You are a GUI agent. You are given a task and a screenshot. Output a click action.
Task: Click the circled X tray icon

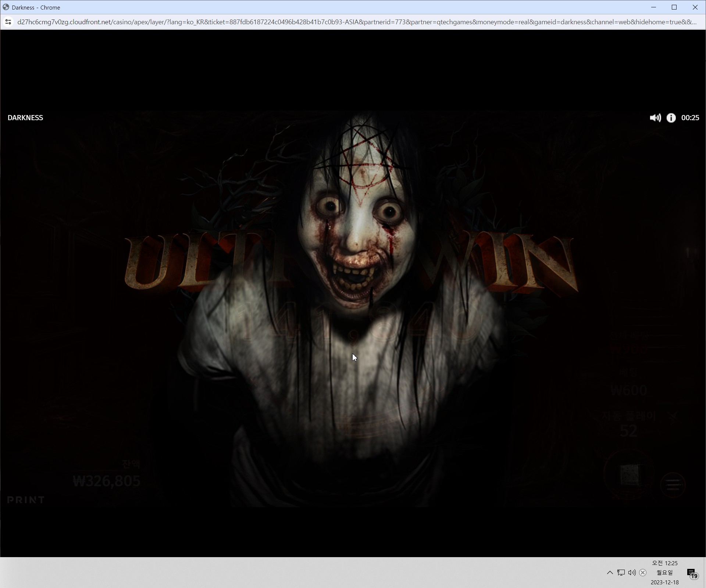click(643, 573)
